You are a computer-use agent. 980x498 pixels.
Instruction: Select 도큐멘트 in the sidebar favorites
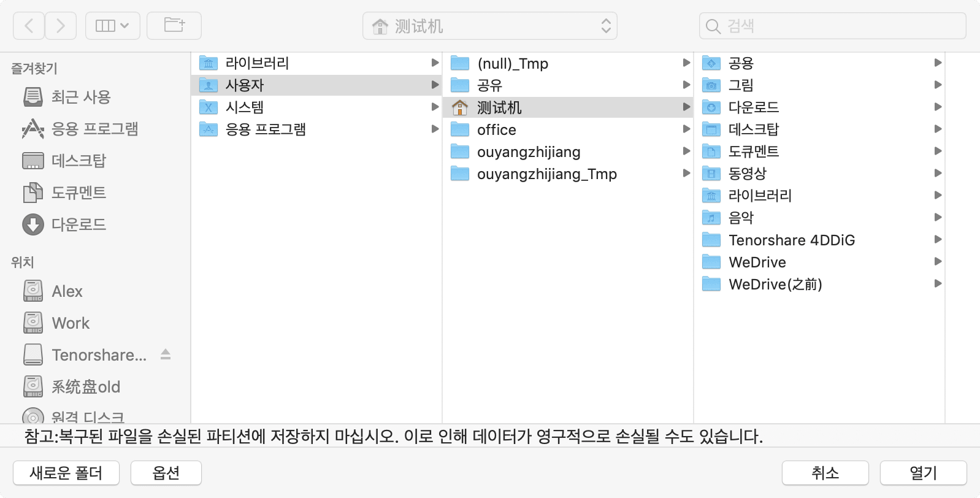coord(64,193)
